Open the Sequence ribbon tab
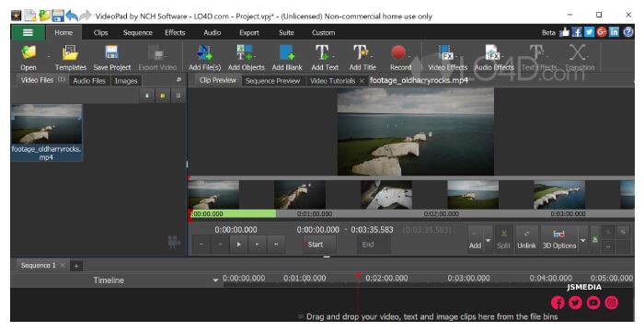The width and height of the screenshot is (644, 331). point(138,32)
